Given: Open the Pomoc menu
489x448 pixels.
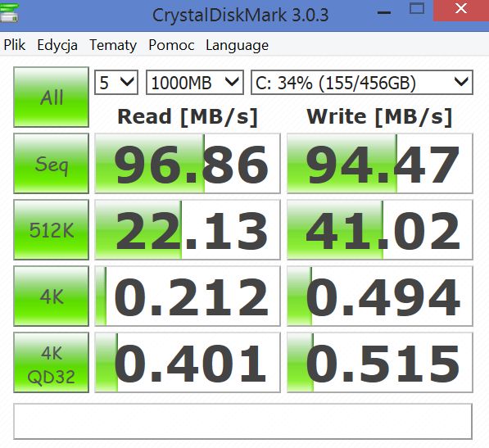Looking at the screenshot, I should click(x=171, y=46).
